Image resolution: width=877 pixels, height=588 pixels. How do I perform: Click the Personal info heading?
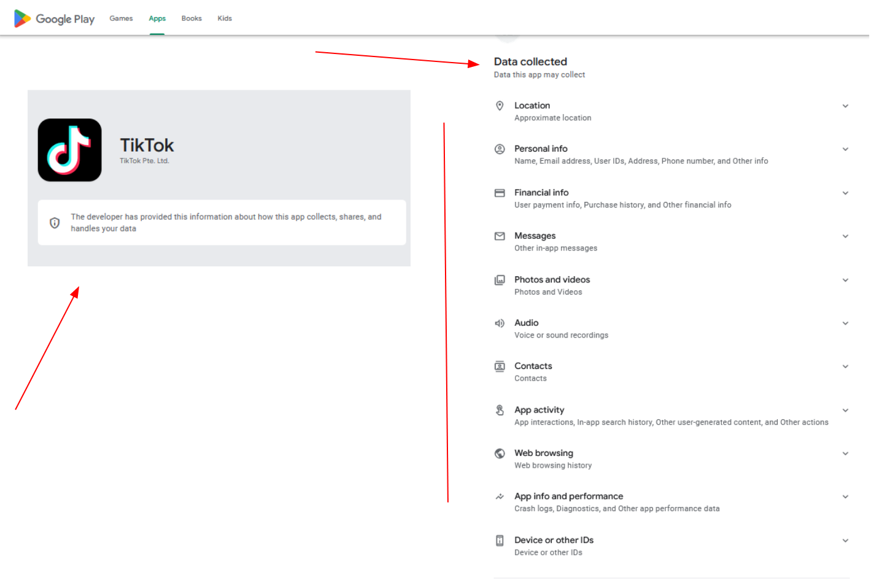click(541, 149)
